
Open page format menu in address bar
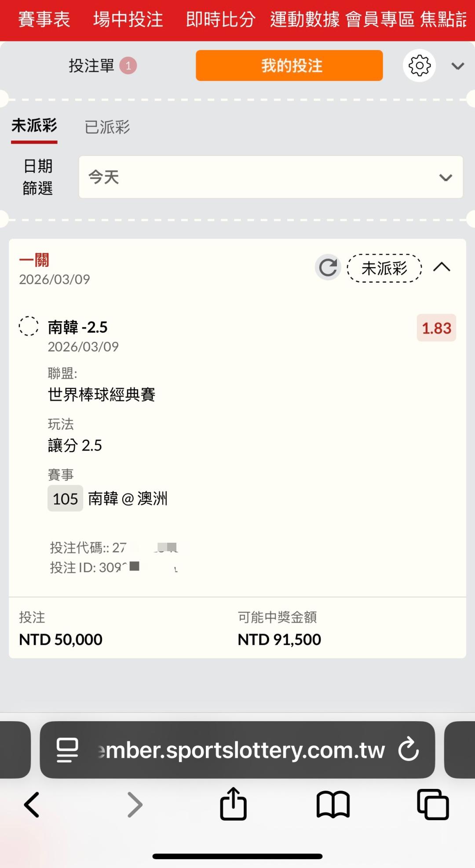pos(67,749)
